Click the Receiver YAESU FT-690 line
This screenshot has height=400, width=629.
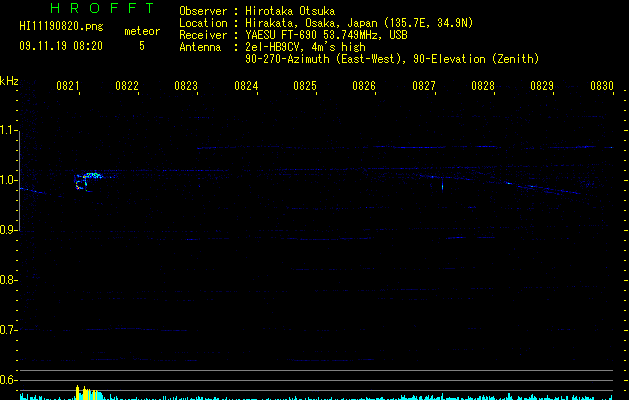[x=293, y=35]
